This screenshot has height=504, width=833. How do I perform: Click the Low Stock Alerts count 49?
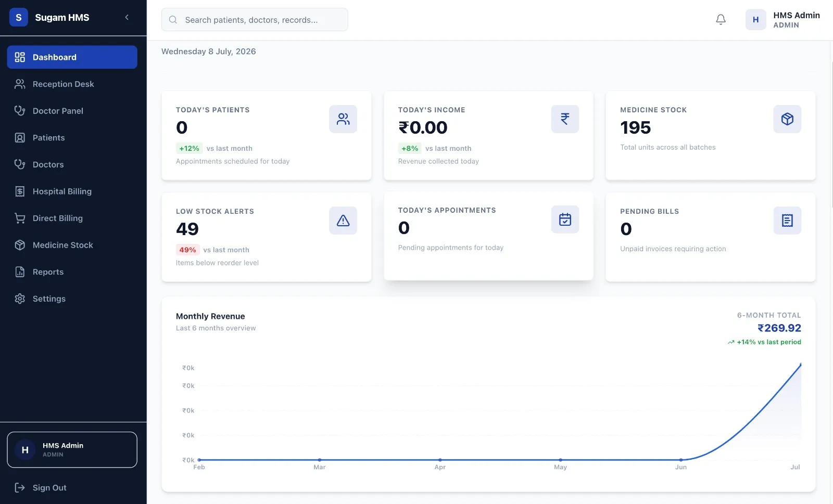pyautogui.click(x=187, y=229)
